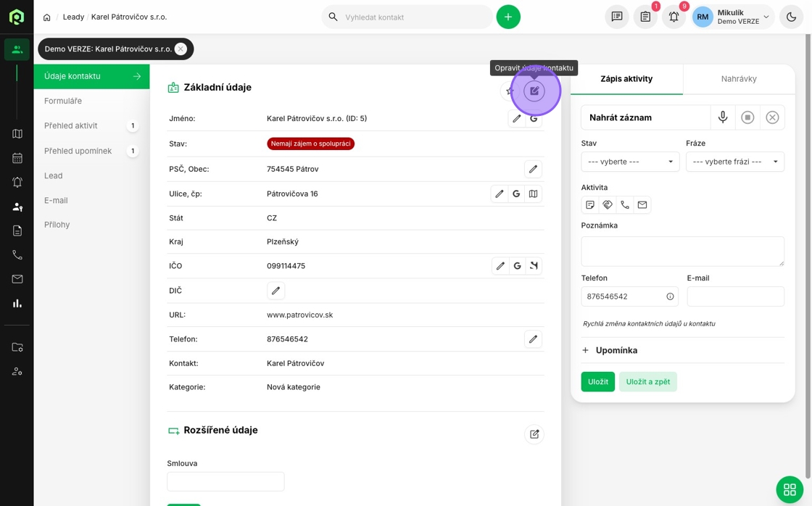The width and height of the screenshot is (812, 506).
Task: Switch to Zápis aktivity tab
Action: click(x=626, y=79)
